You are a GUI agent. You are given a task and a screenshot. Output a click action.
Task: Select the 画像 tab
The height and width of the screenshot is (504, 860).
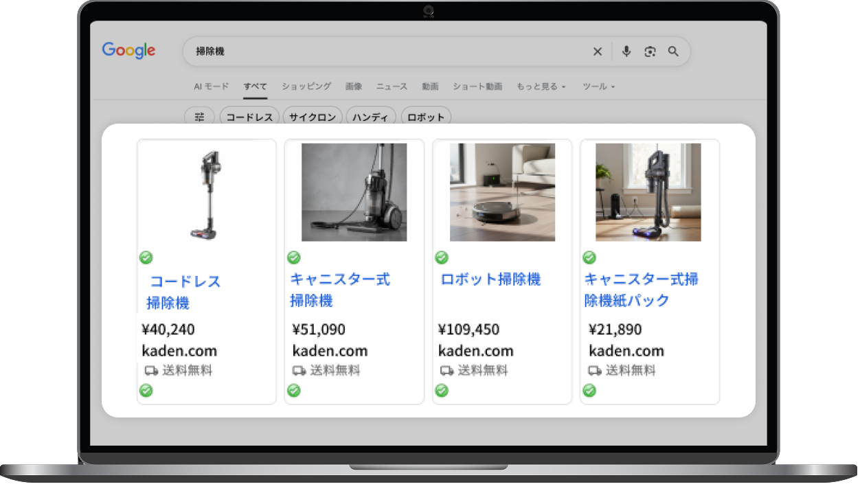tap(353, 87)
